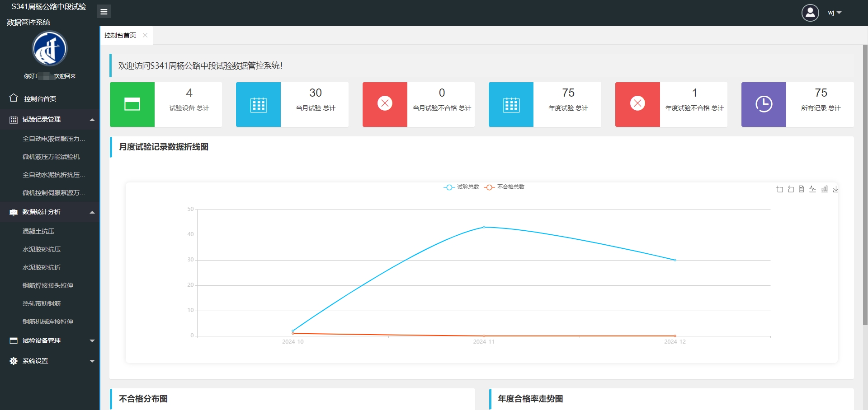Image resolution: width=868 pixels, height=410 pixels.
Task: Click the welcome banner text
Action: 200,66
